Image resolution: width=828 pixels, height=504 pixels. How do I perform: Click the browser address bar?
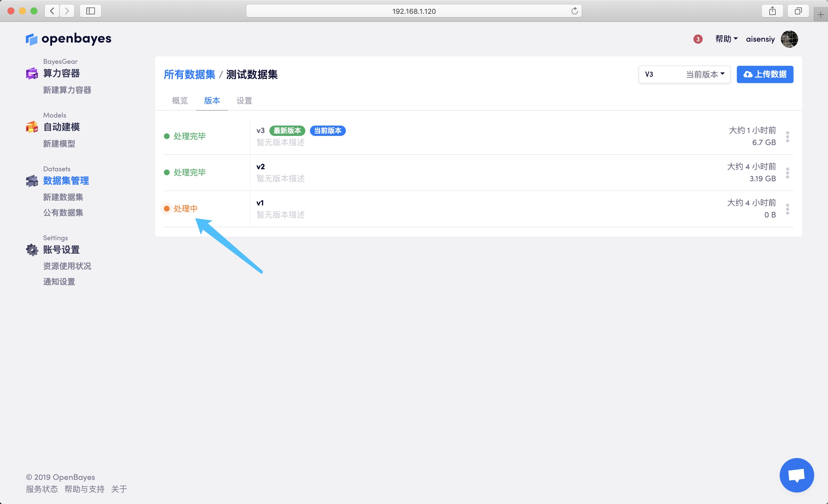coord(413,11)
